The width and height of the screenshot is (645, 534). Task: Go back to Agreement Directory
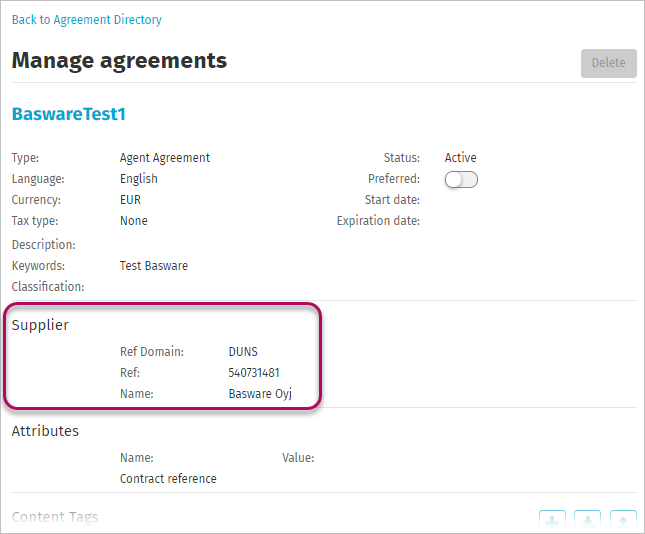(87, 19)
